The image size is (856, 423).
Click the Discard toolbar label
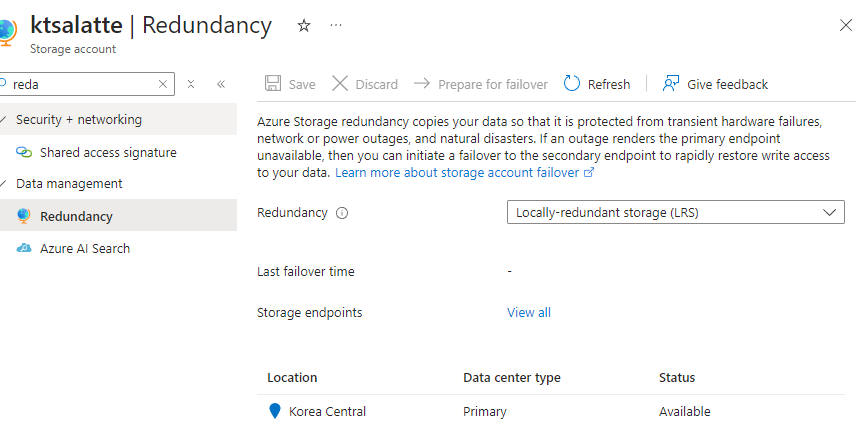(x=377, y=85)
